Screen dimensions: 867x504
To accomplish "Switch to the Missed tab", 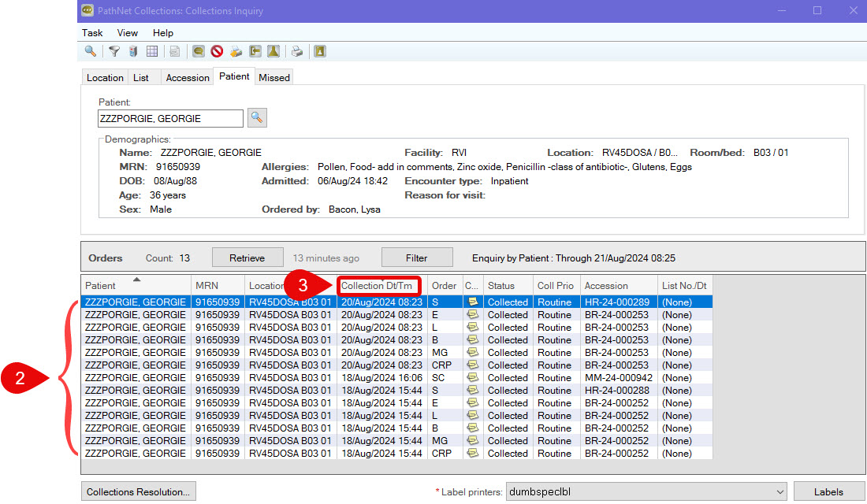I will pyautogui.click(x=274, y=78).
